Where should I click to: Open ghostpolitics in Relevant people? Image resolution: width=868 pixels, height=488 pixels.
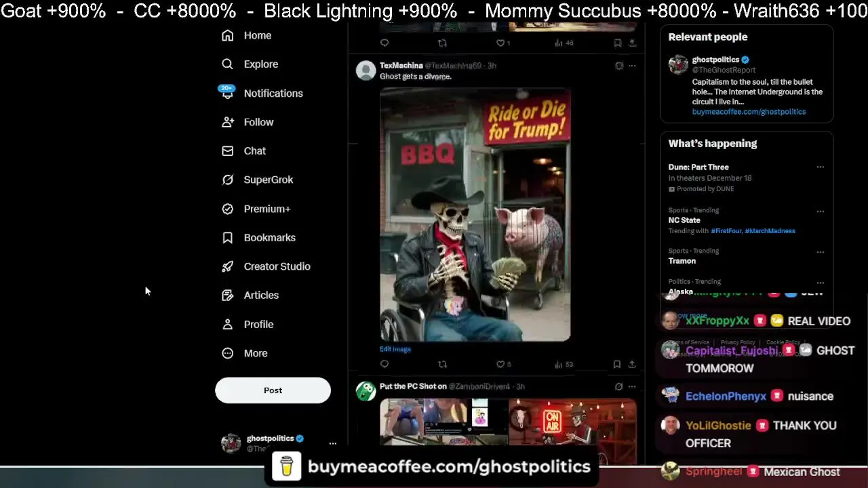point(715,60)
